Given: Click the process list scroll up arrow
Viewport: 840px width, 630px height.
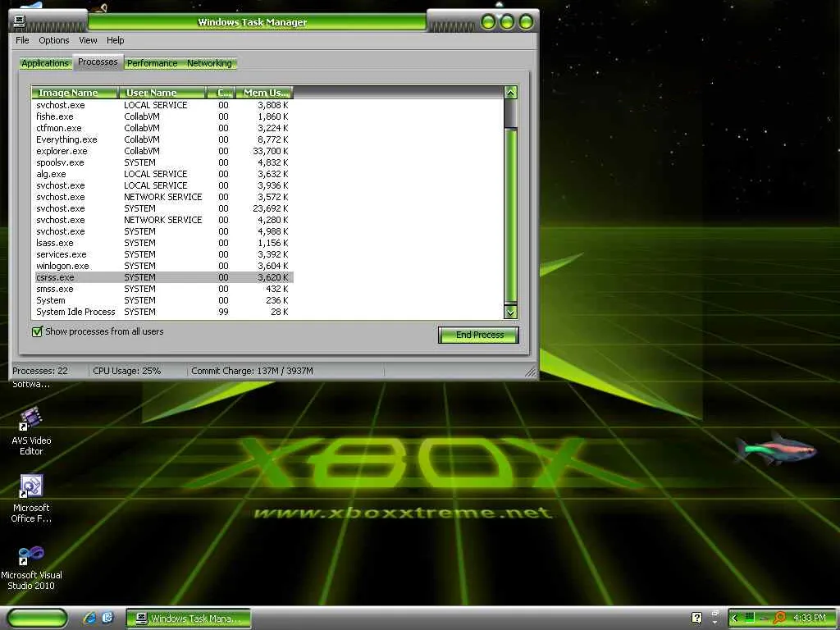Looking at the screenshot, I should point(510,93).
